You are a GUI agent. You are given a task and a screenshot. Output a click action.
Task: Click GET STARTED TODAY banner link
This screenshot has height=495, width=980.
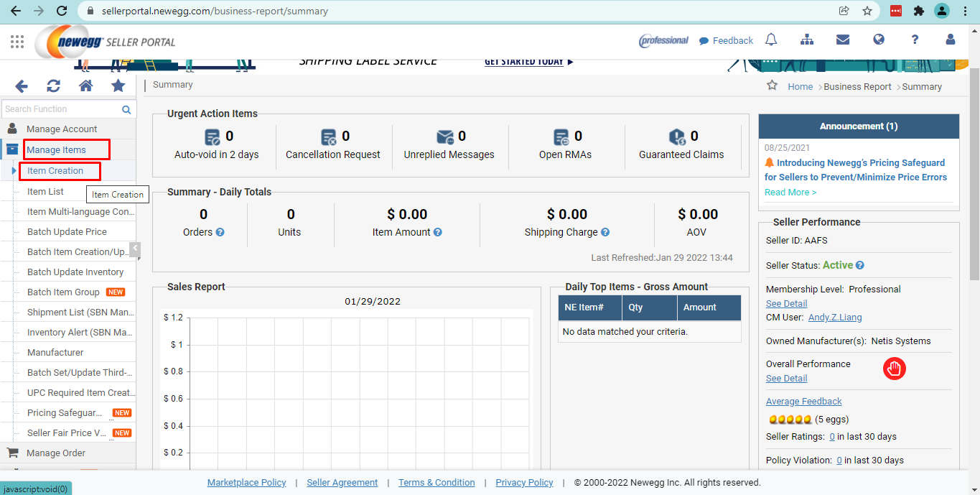pyautogui.click(x=529, y=63)
